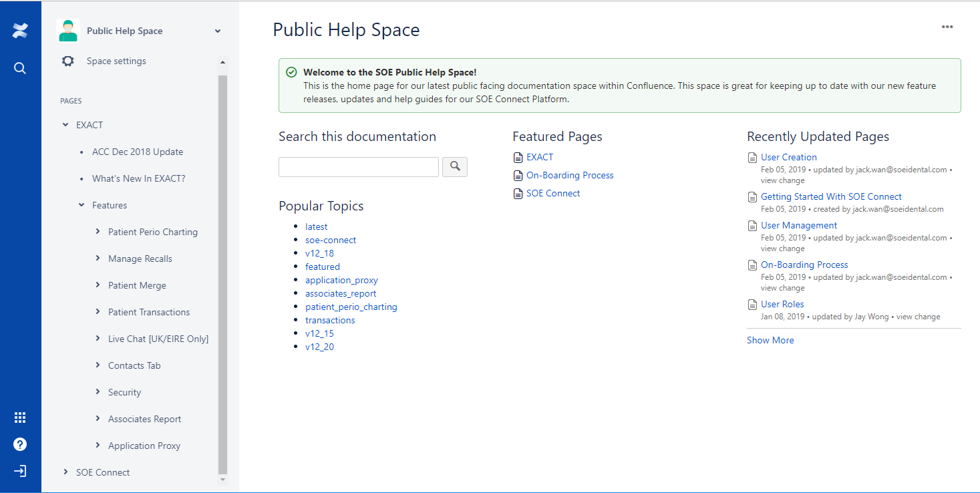The width and height of the screenshot is (980, 493).
Task: Click the page icon beside User Management
Action: tap(752, 226)
